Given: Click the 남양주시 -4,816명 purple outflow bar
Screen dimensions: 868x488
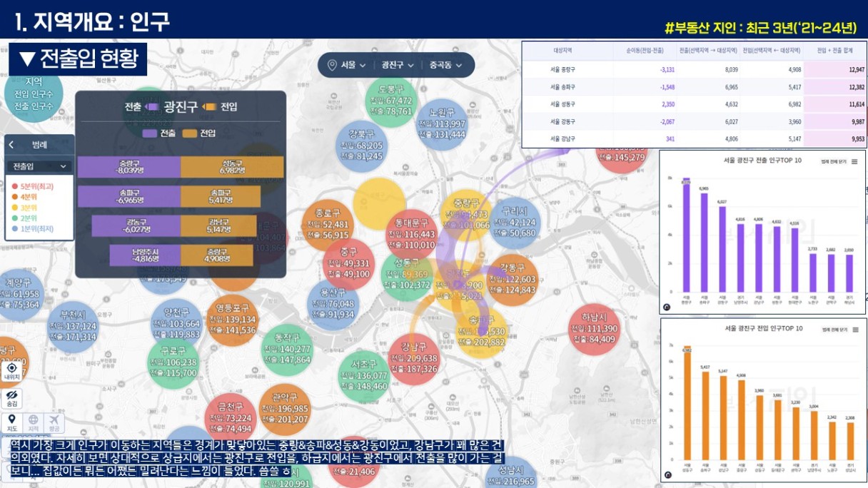Looking at the screenshot, I should coord(145,255).
